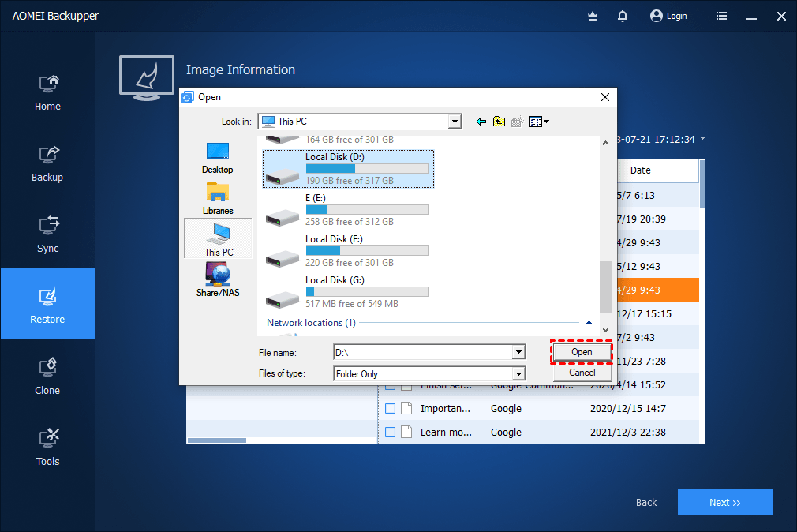Open the view menu icon in dialog toolbar

point(539,122)
